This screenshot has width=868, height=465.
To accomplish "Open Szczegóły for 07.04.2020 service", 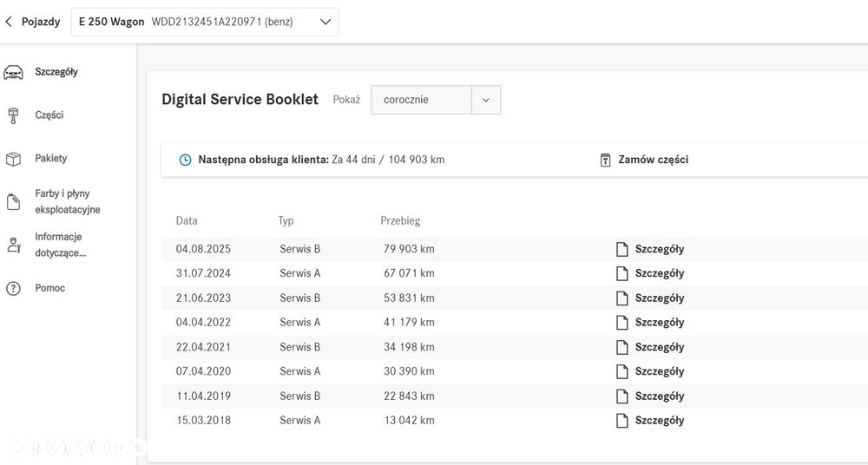I will 660,372.
